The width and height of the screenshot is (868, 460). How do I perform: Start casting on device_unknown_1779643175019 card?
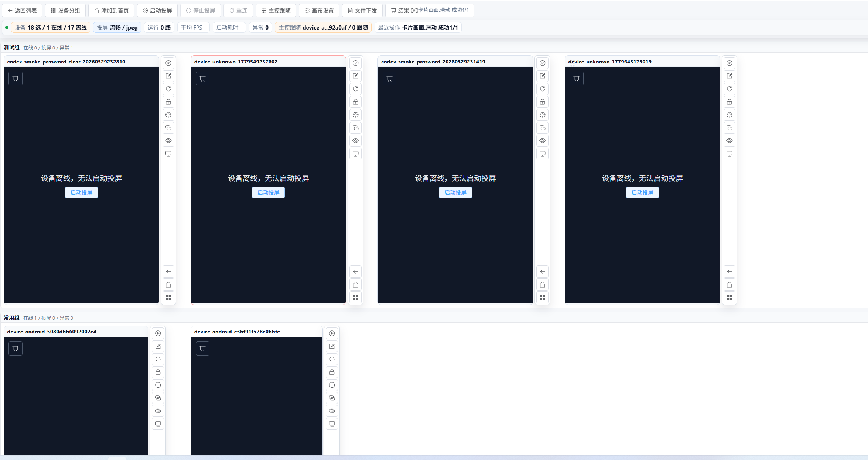[642, 192]
